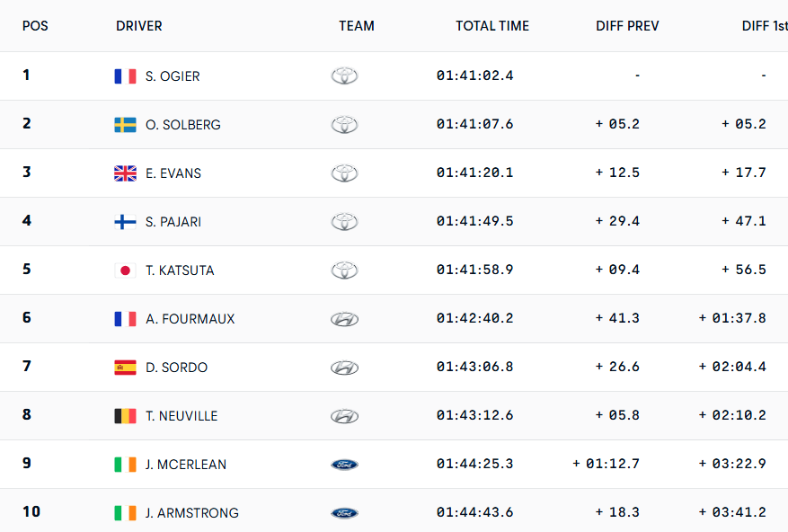788x532 pixels.
Task: Open driver S. Ogier's name link
Action: pos(173,76)
